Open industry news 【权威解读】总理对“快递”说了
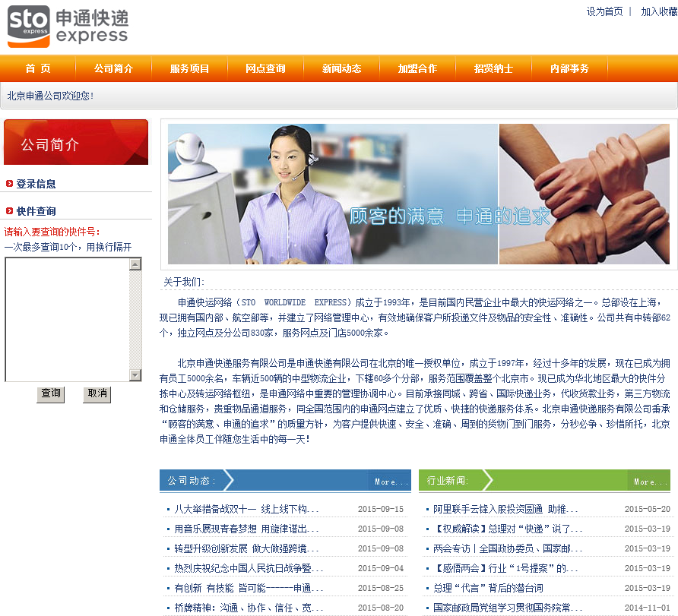Screen dimensions: 678x616 (508, 529)
